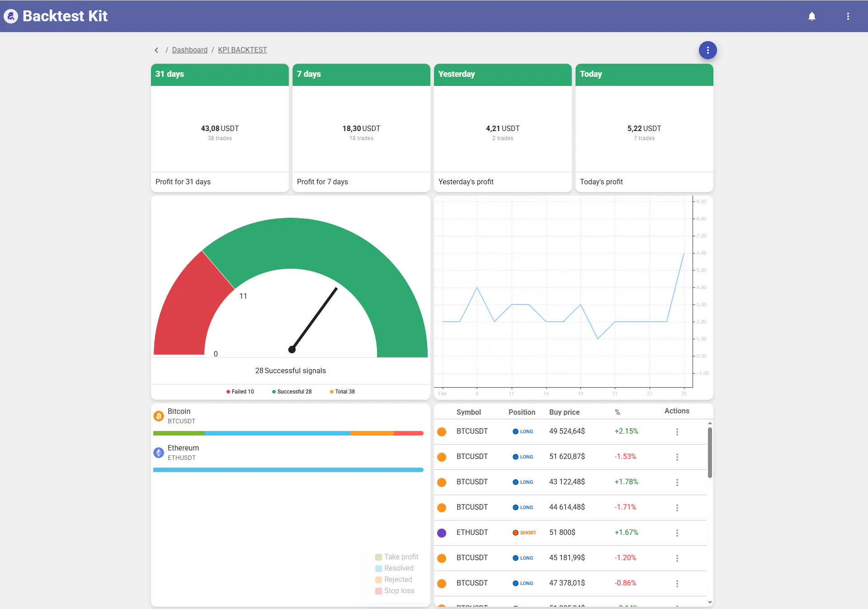Open actions for BTCUSDT 51 620,87$ row
This screenshot has width=868, height=609.
pos(677,457)
